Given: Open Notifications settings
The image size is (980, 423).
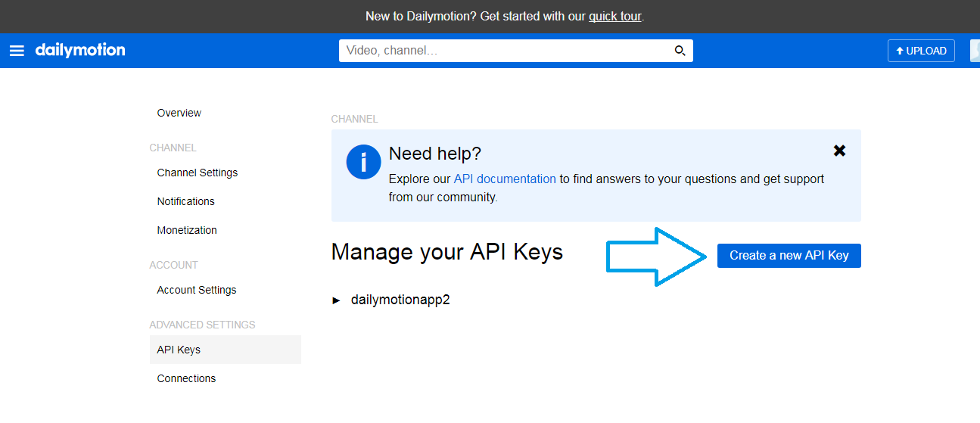Looking at the screenshot, I should coord(186,201).
